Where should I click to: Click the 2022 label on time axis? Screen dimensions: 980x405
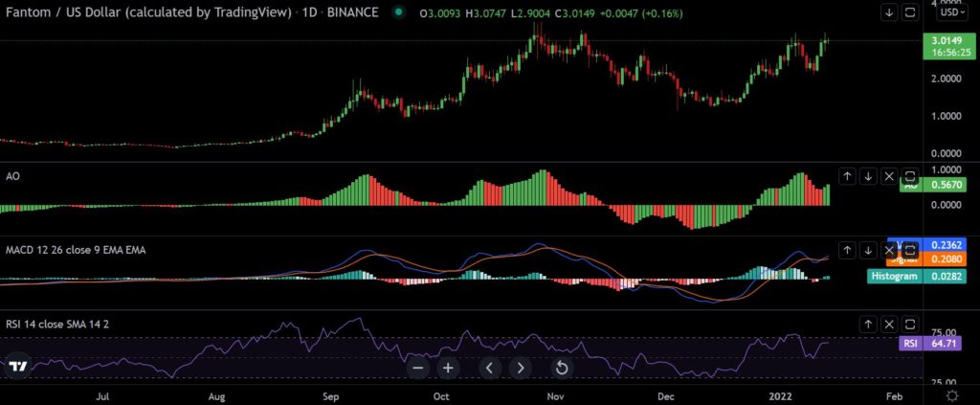[781, 396]
